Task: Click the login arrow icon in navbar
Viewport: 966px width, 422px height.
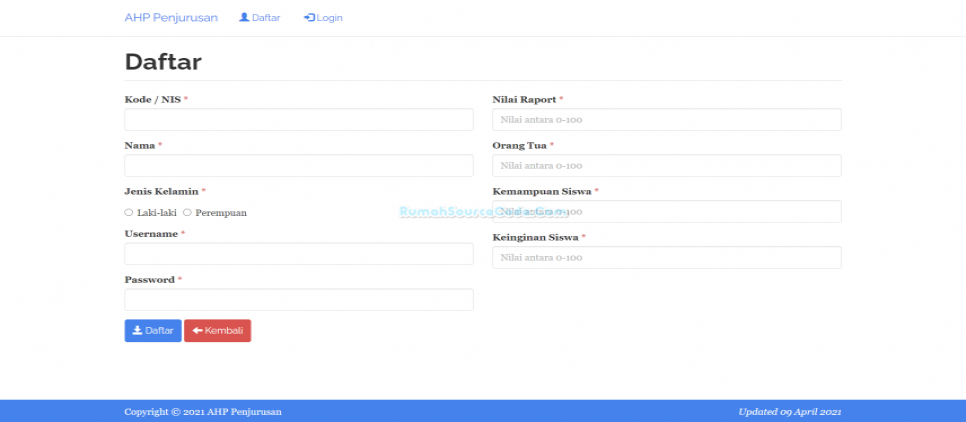Action: coord(309,18)
